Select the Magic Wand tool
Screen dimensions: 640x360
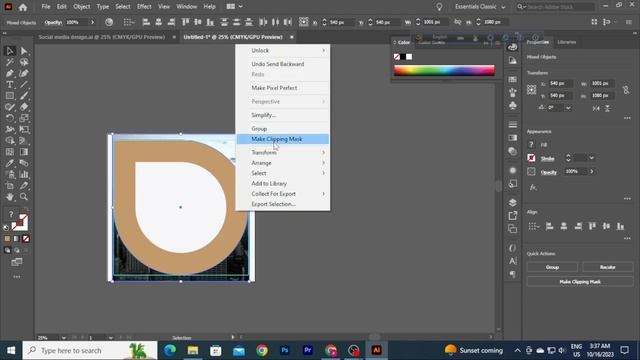(x=10, y=62)
